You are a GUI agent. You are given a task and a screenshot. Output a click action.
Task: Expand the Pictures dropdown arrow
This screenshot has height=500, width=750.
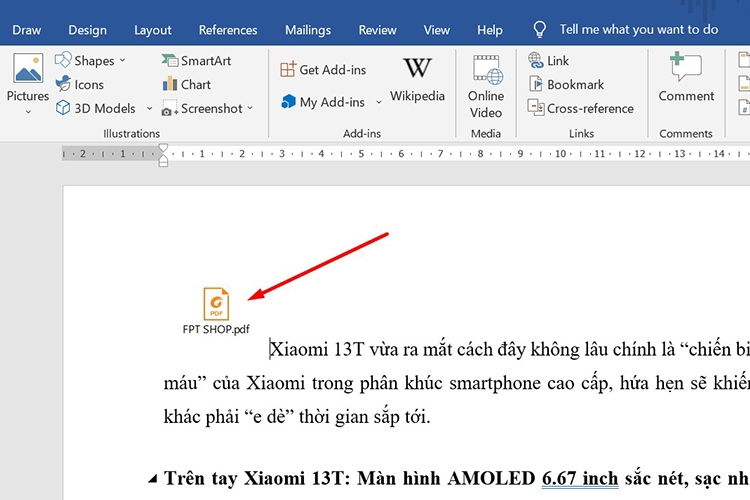pos(28,112)
